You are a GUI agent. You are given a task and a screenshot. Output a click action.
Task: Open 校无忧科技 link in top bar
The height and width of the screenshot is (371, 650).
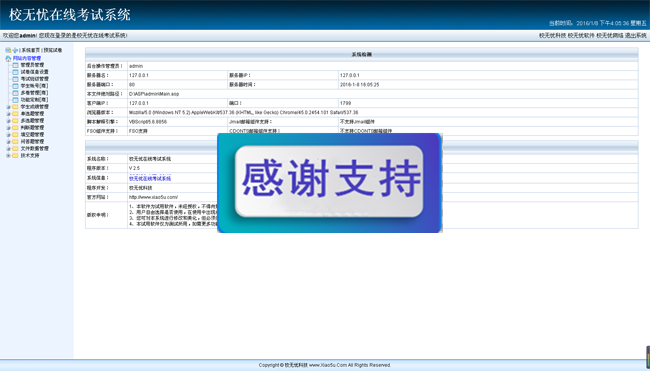tap(552, 36)
